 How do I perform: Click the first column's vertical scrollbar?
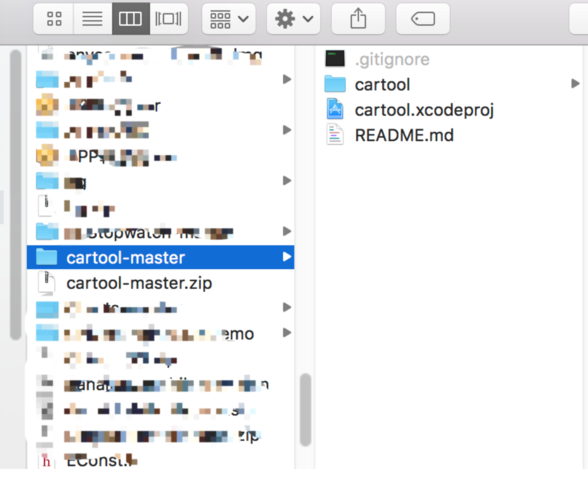tap(15, 195)
